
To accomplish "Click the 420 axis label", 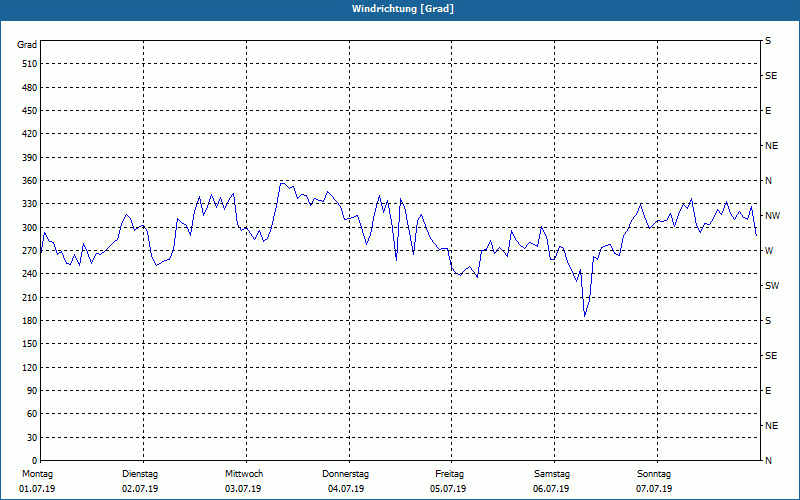I will point(30,134).
